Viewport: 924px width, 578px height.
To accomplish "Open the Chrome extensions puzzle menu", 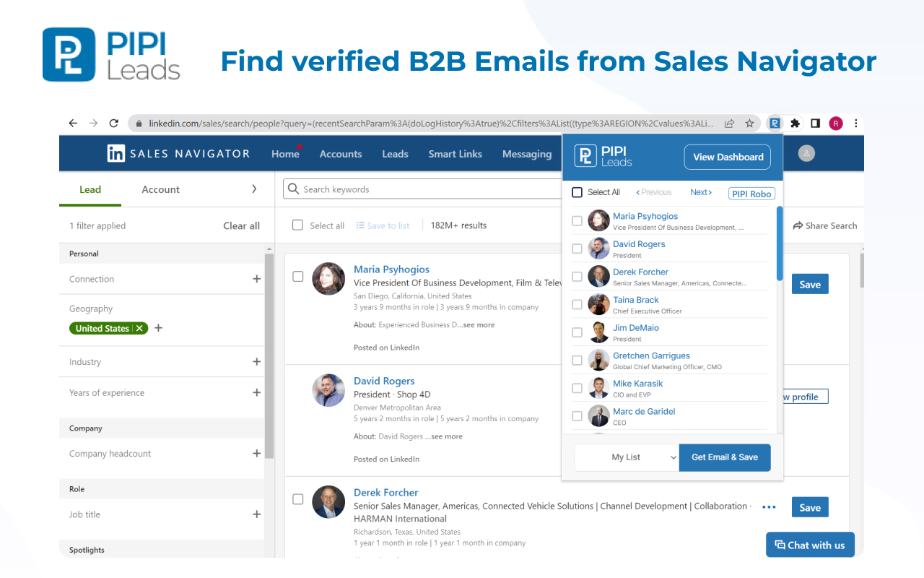I will [794, 123].
